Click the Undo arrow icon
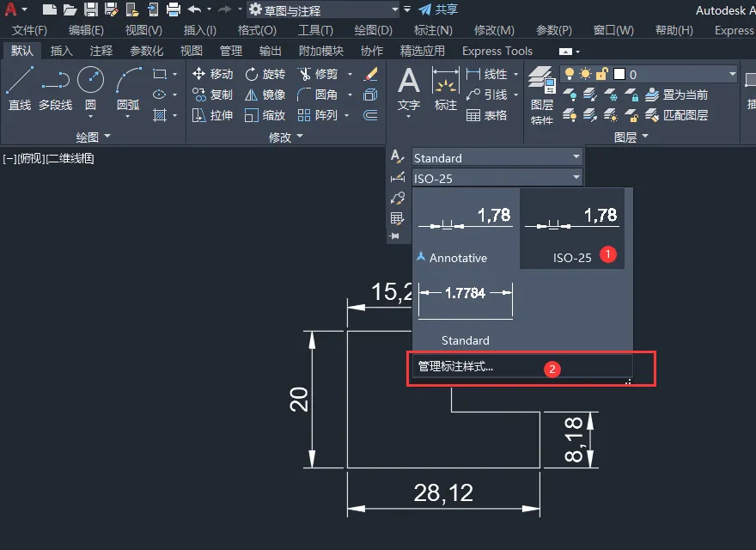The width and height of the screenshot is (756, 550). point(194,9)
